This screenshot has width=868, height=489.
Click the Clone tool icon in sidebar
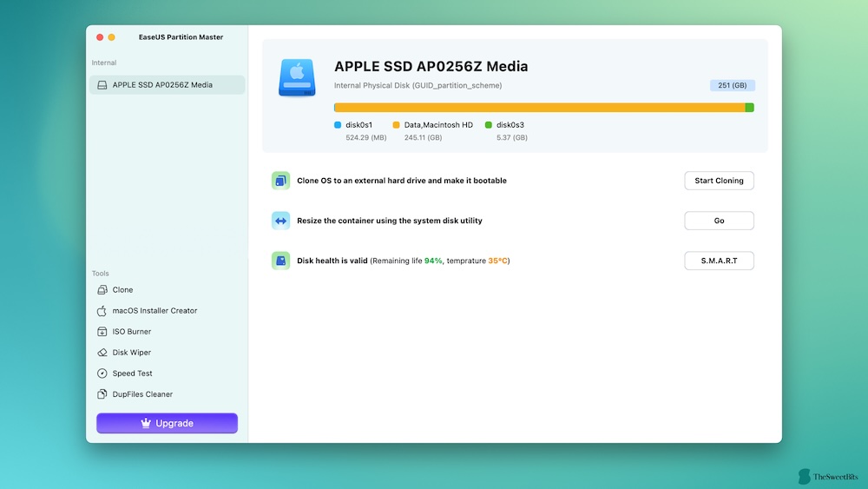[102, 289]
